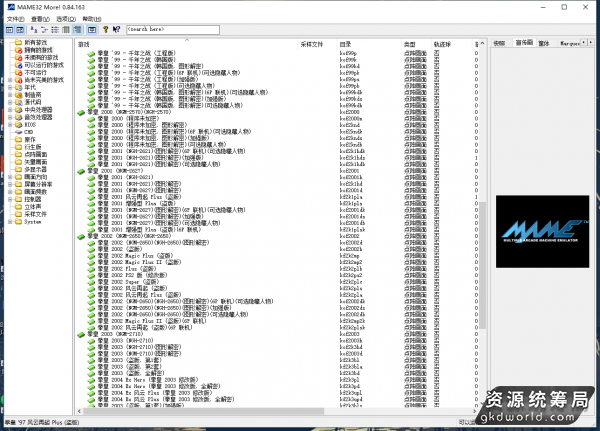Click the green icon of the kof2001 row
The height and width of the screenshot is (431, 600).
81,171
